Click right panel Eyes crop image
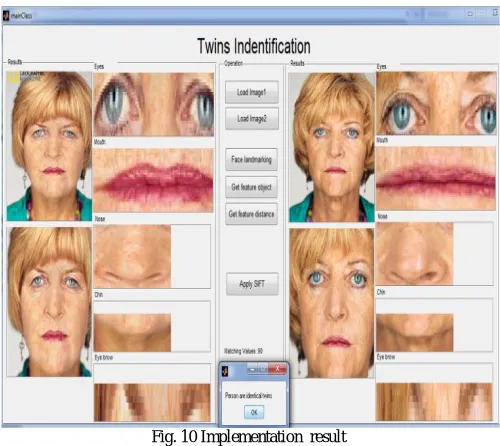500x446 pixels. pos(436,103)
